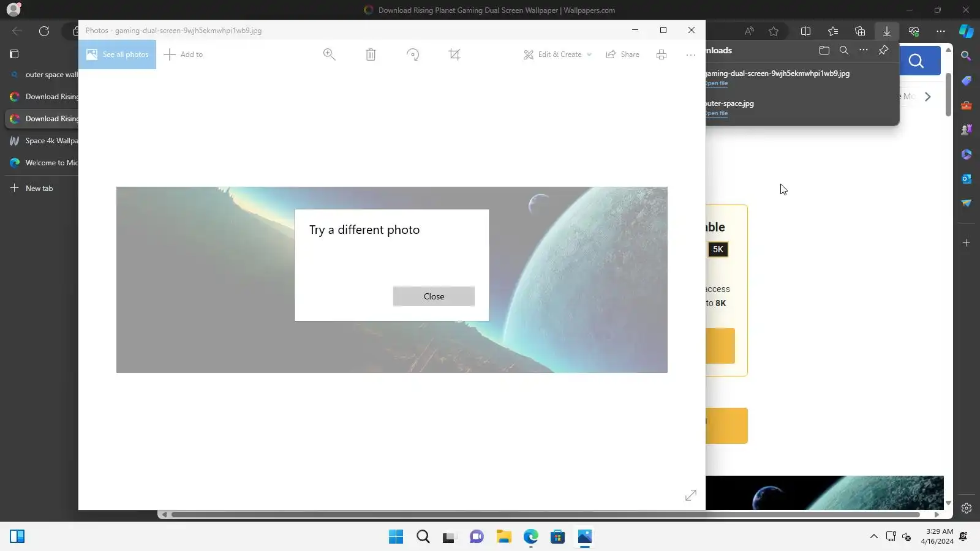Open the Widgets panel on the taskbar

click(x=17, y=537)
